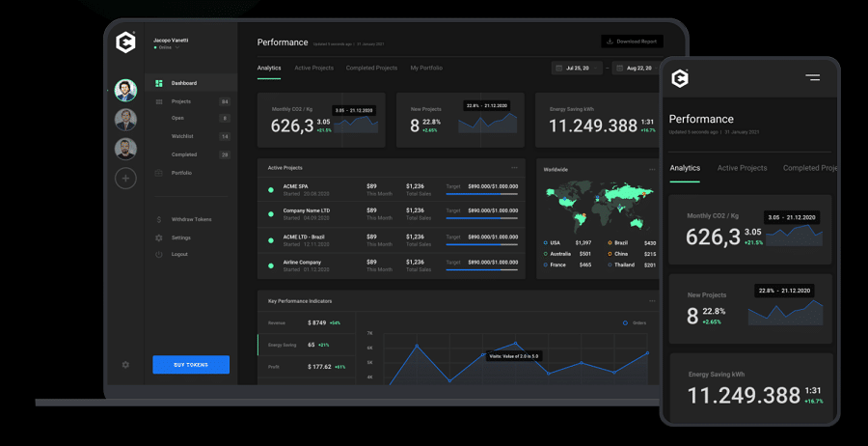Open the Active Projects panel three-dot menu

tap(514, 168)
